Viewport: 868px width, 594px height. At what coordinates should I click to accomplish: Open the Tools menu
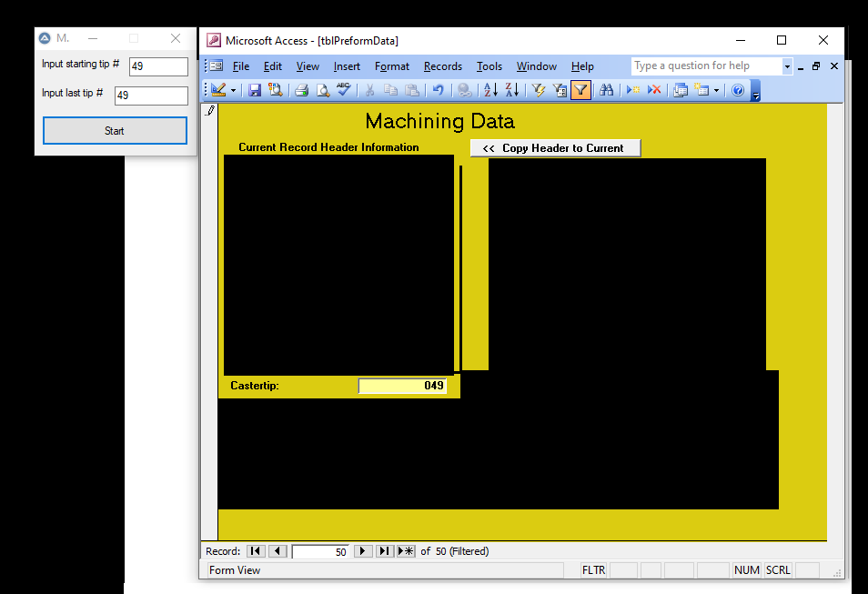[x=490, y=66]
